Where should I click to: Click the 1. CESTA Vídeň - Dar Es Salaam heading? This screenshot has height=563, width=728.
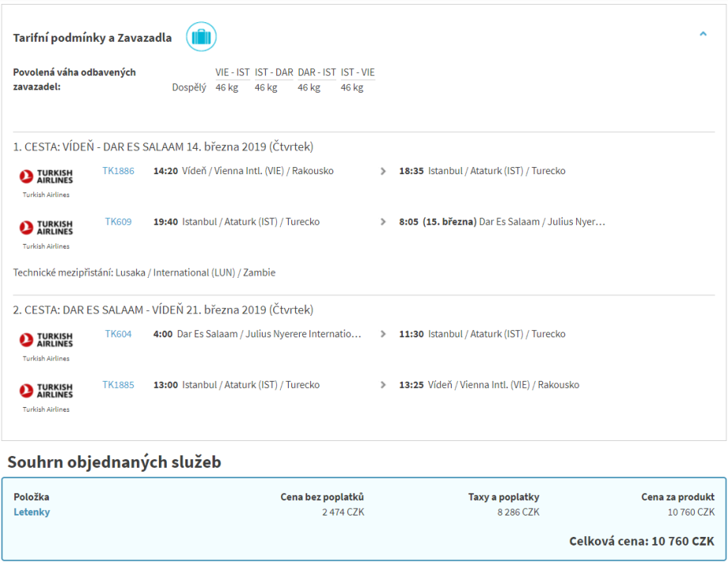coord(163,147)
